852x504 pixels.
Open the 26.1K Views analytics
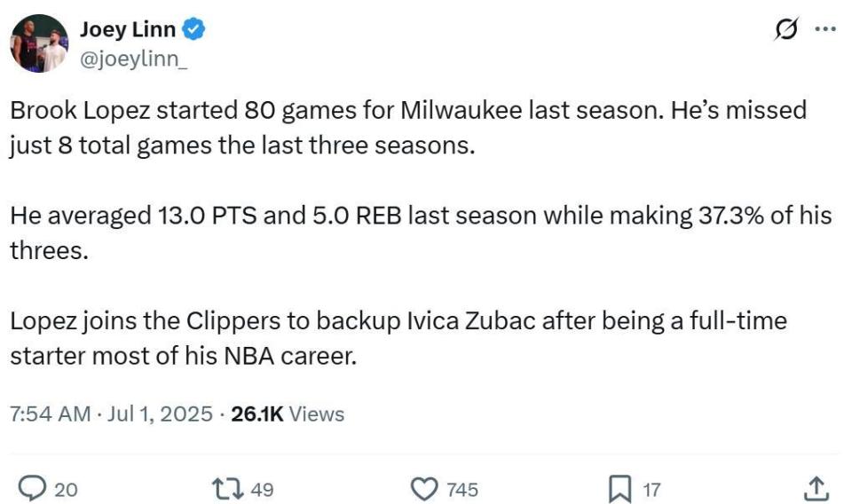[x=287, y=413]
